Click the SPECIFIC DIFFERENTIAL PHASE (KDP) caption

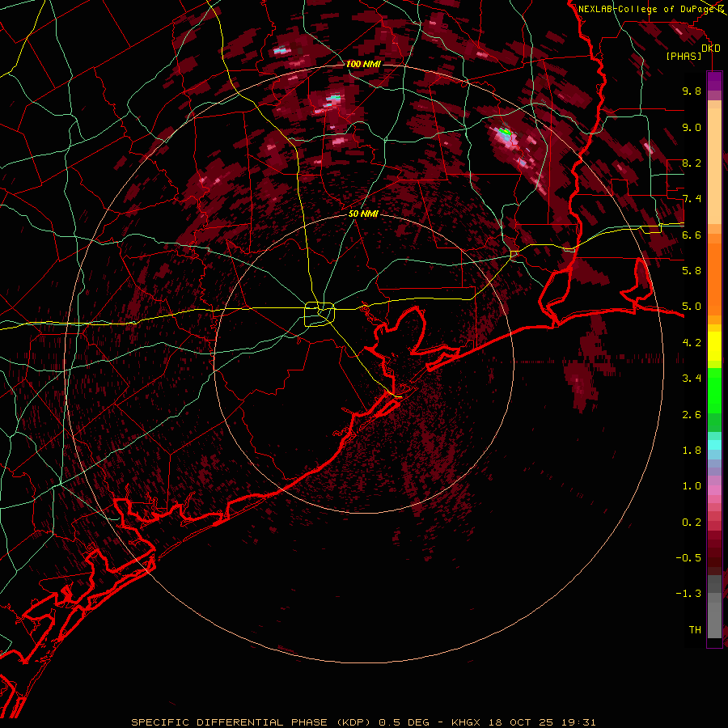pyautogui.click(x=251, y=722)
